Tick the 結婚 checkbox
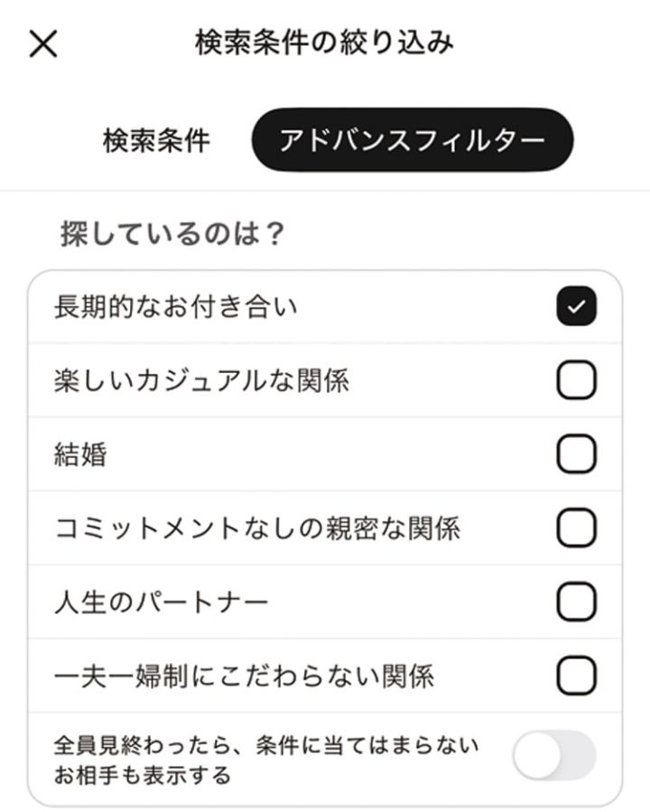This screenshot has height=812, width=650. point(576,455)
